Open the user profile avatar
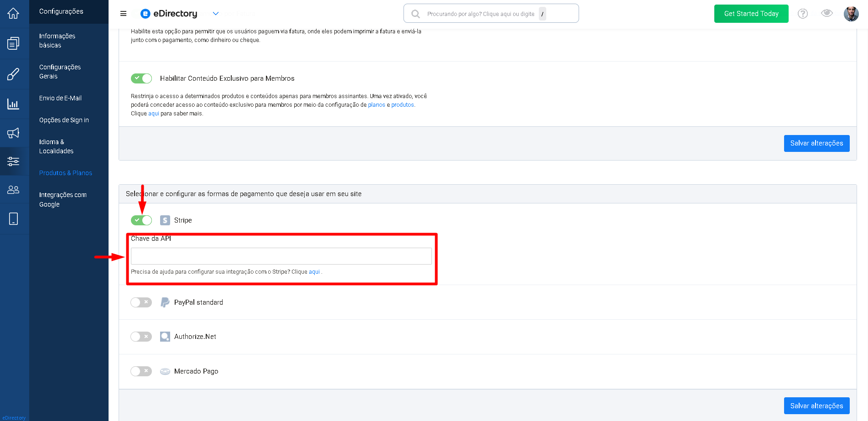Viewport: 868px width, 421px height. pos(851,14)
